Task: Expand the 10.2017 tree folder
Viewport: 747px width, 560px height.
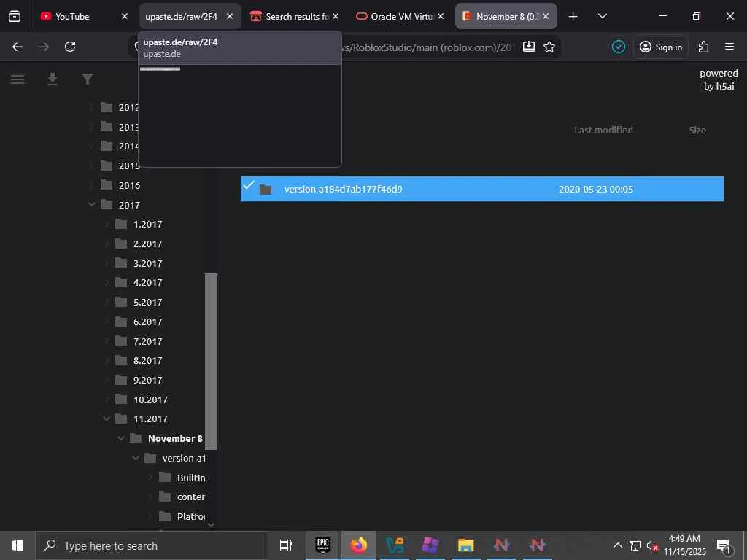Action: point(107,400)
